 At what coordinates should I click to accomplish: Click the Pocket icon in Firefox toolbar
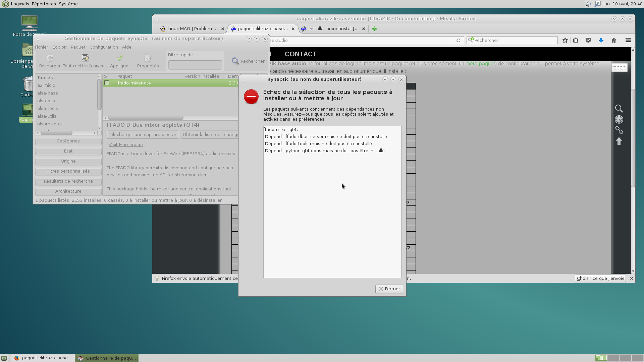[588, 40]
